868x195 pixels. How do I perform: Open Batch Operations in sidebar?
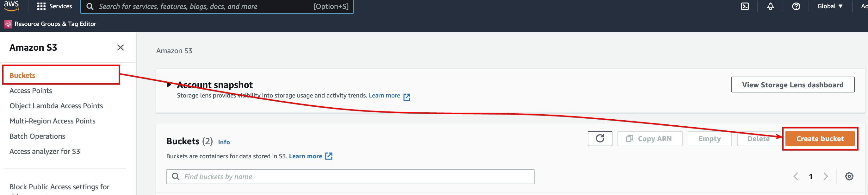click(x=37, y=136)
